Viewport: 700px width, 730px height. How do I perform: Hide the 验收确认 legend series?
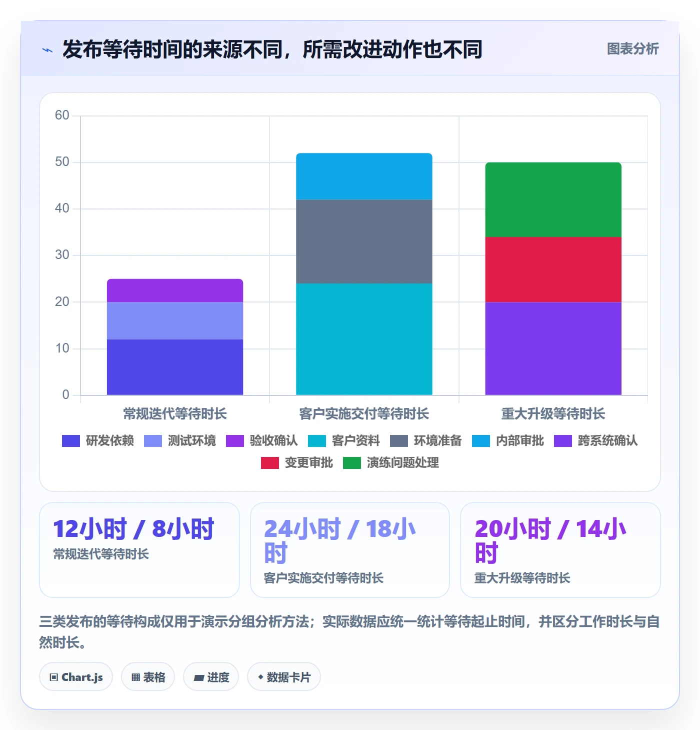[x=262, y=441]
